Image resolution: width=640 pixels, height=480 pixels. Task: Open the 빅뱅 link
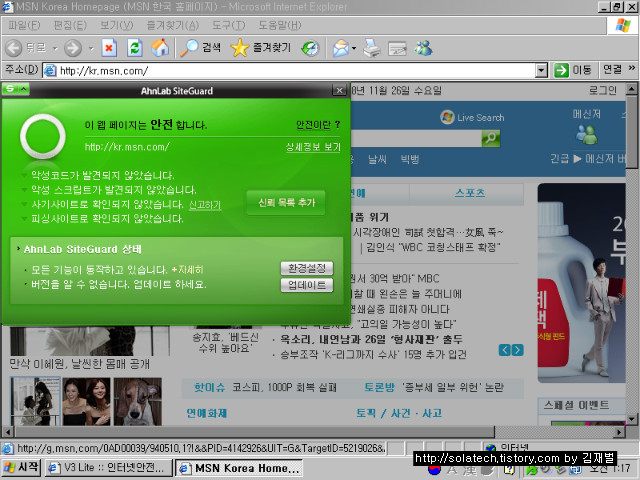(410, 159)
